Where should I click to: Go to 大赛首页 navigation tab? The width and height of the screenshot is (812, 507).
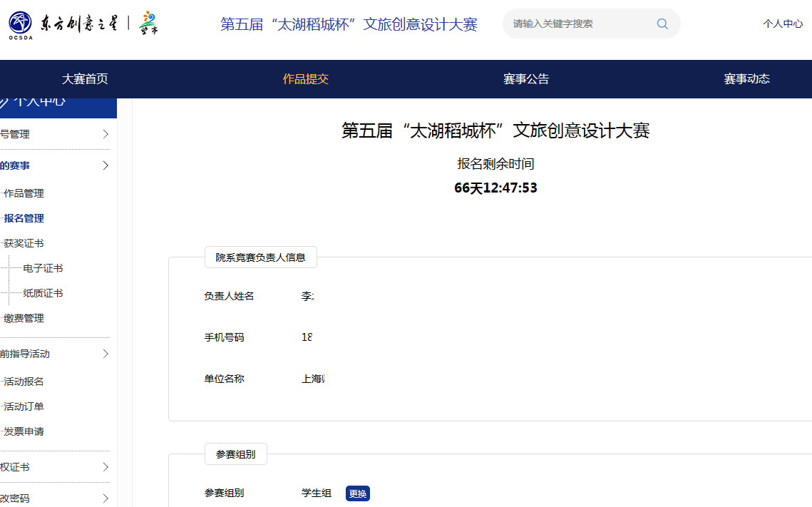point(85,79)
